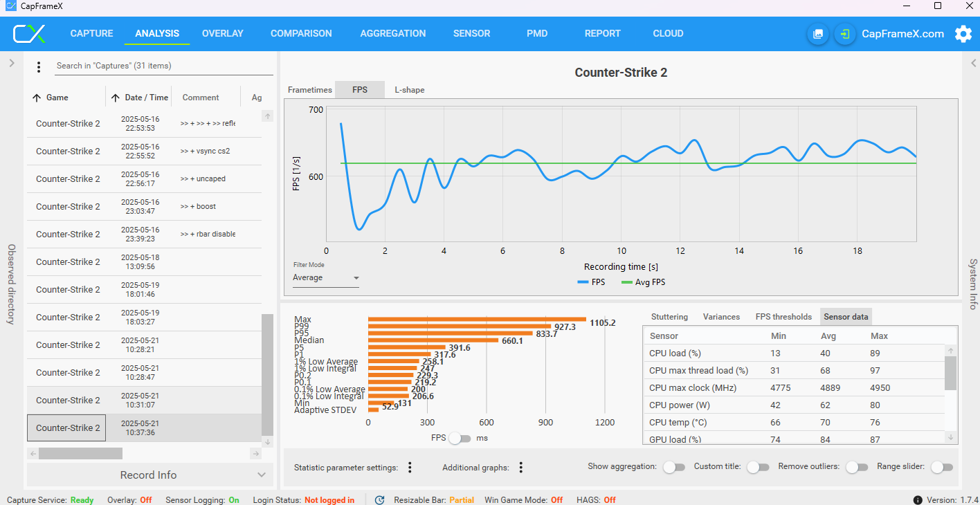Open the Filter Mode Average dropdown
The image size is (980, 505).
(326, 278)
